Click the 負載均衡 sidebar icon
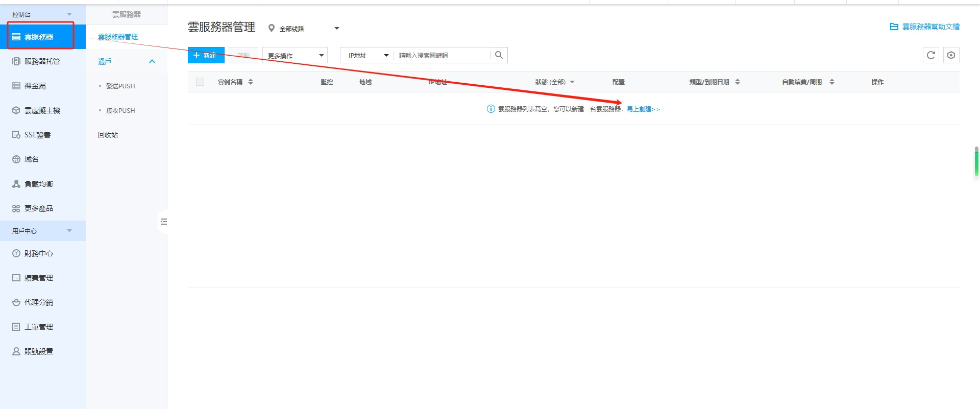The height and width of the screenshot is (409, 980). coord(16,184)
